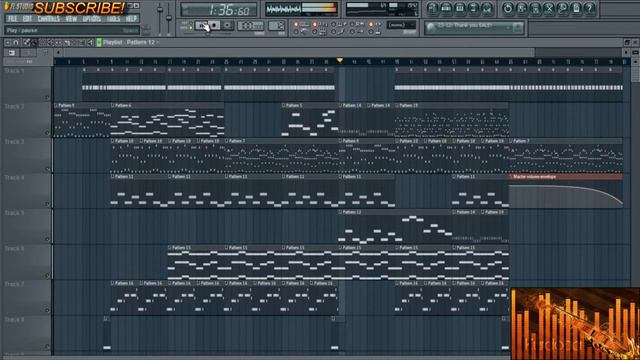This screenshot has width=640, height=360.
Task: Click the pattern number display beside the tempo
Action: pyautogui.click(x=276, y=26)
